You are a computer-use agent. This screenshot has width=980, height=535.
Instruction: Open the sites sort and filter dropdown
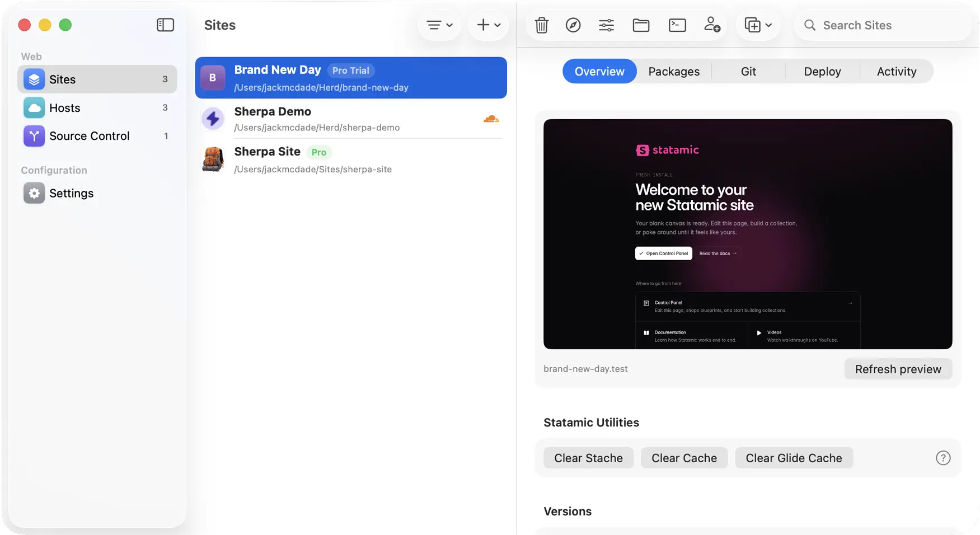pyautogui.click(x=439, y=25)
